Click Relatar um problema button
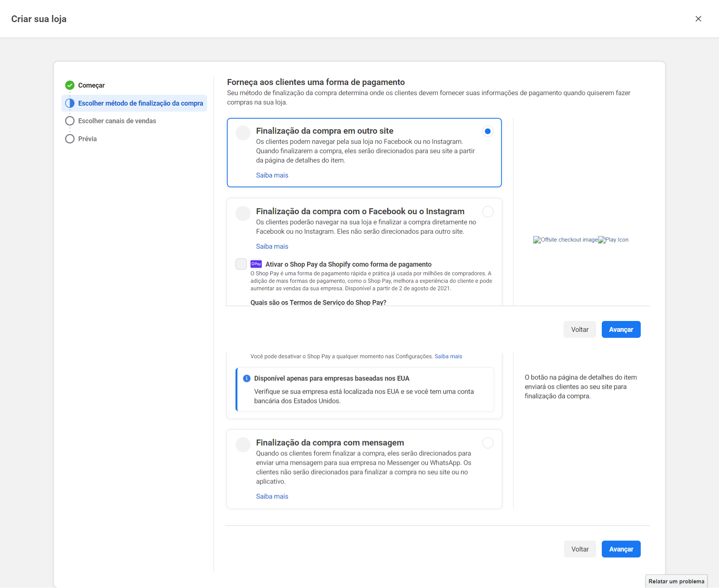Image resolution: width=719 pixels, height=588 pixels. point(676,581)
